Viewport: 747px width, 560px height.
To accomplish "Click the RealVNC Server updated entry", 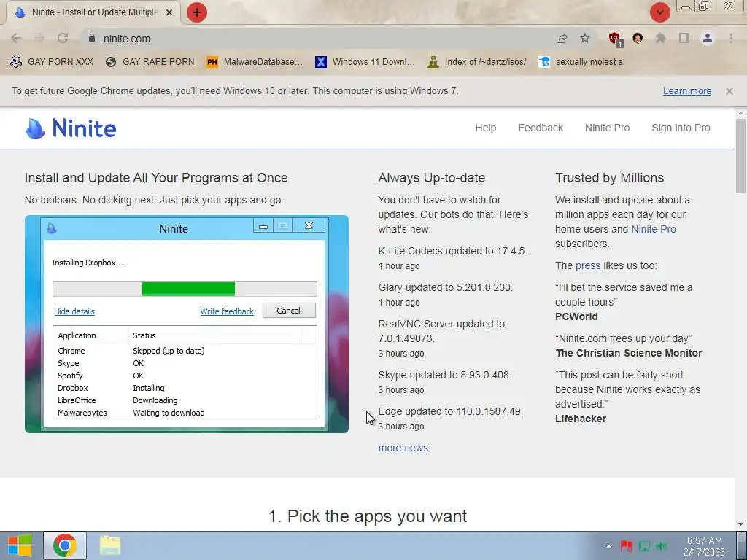I will point(441,331).
